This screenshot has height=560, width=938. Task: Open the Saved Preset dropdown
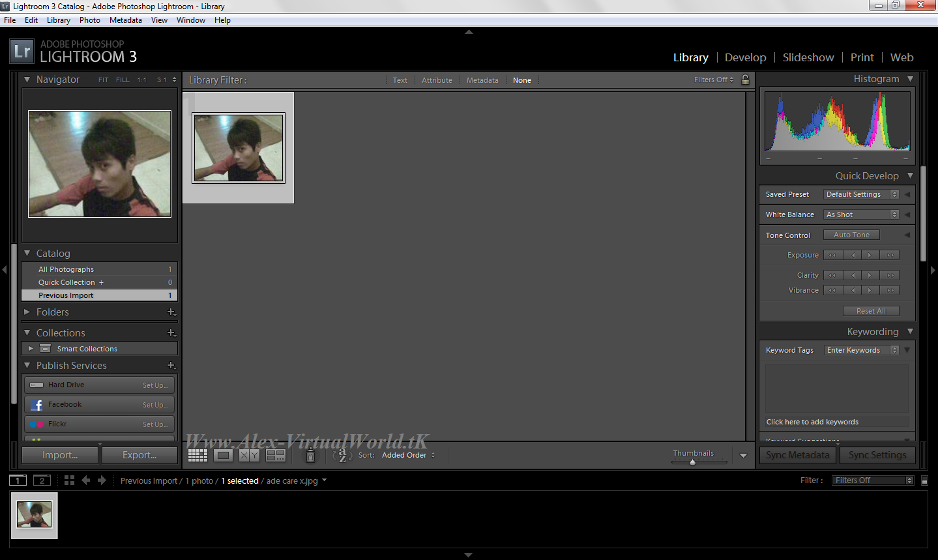point(862,194)
